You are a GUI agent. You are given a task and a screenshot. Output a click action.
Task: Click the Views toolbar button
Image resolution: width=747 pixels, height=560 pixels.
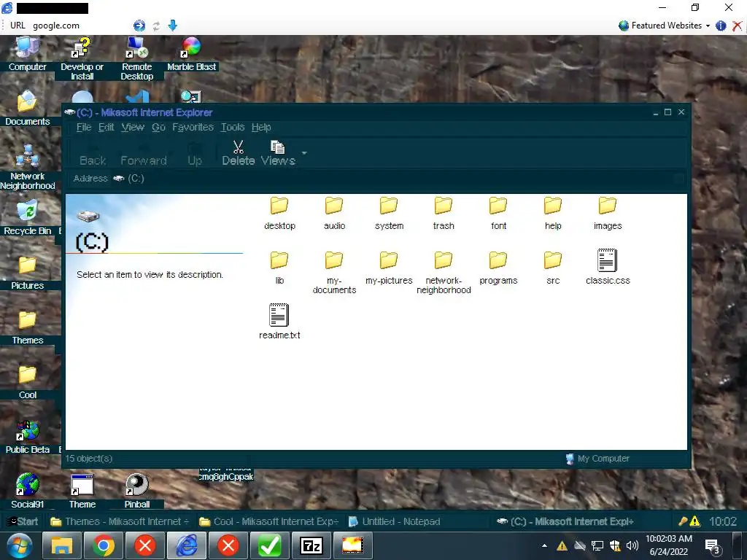(x=278, y=153)
